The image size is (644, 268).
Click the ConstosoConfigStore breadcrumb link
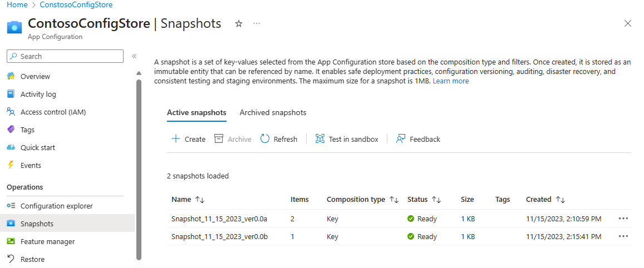pyautogui.click(x=76, y=5)
